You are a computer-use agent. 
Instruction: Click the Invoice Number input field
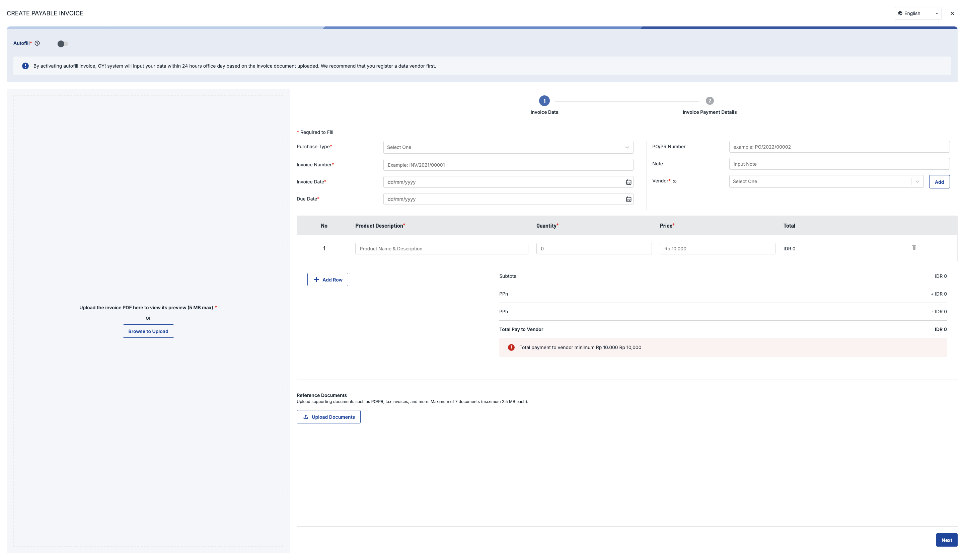click(x=508, y=164)
